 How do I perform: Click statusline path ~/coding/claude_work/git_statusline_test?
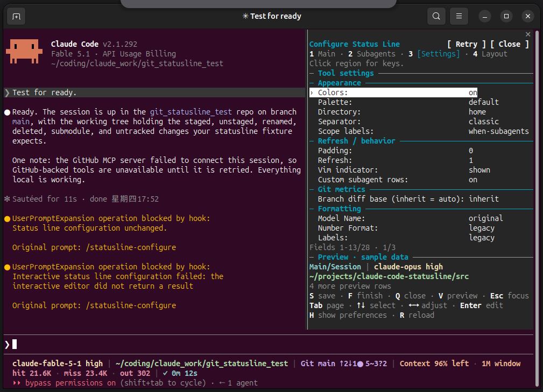pos(202,364)
